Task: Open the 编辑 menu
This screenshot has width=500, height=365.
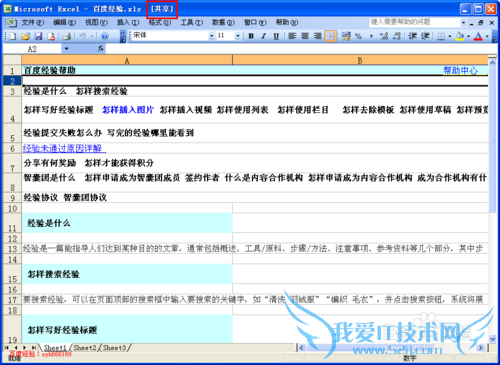Action: [x=64, y=23]
